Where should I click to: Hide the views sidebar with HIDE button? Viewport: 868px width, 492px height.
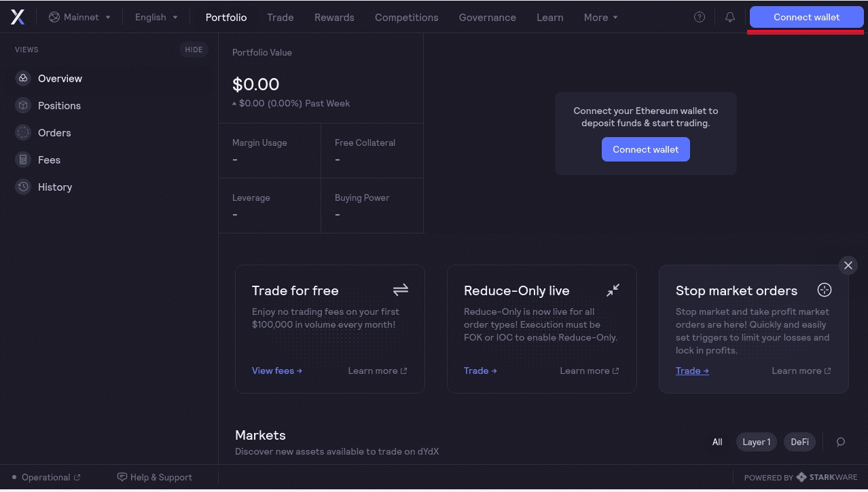click(194, 50)
